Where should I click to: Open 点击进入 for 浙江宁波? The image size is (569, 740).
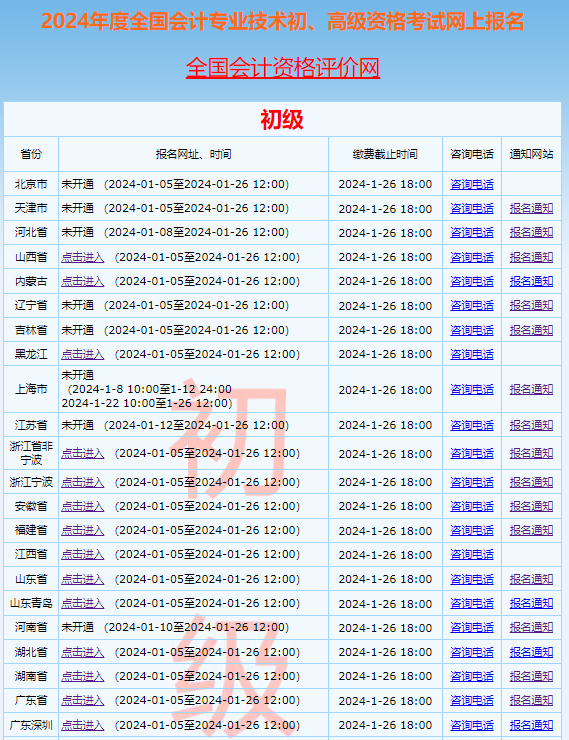click(83, 482)
